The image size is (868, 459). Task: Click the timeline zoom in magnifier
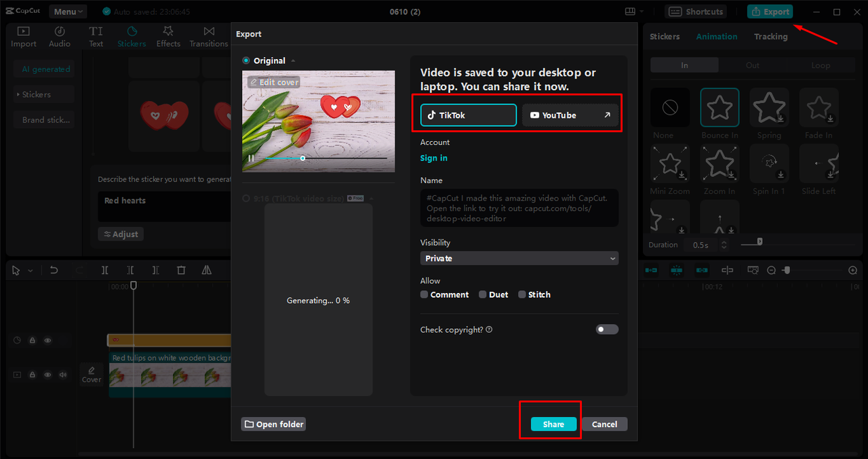(x=853, y=270)
